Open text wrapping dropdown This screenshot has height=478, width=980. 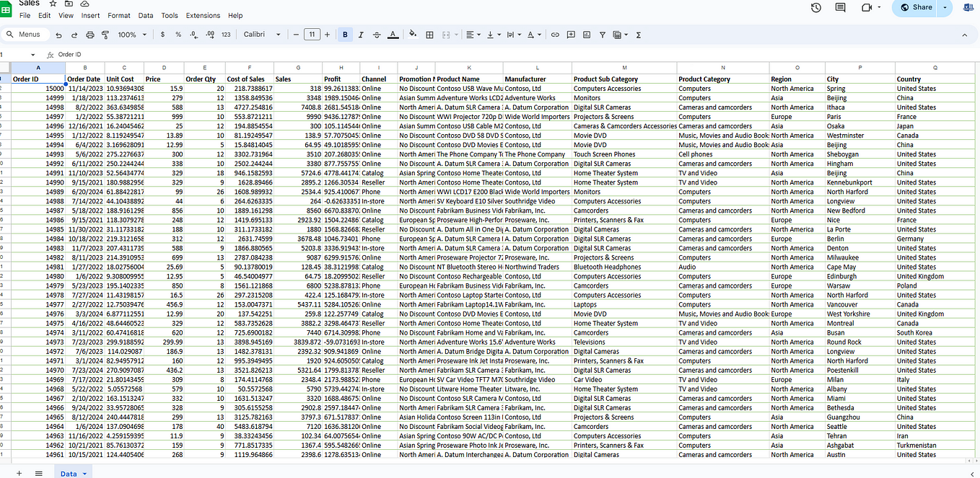coord(514,35)
